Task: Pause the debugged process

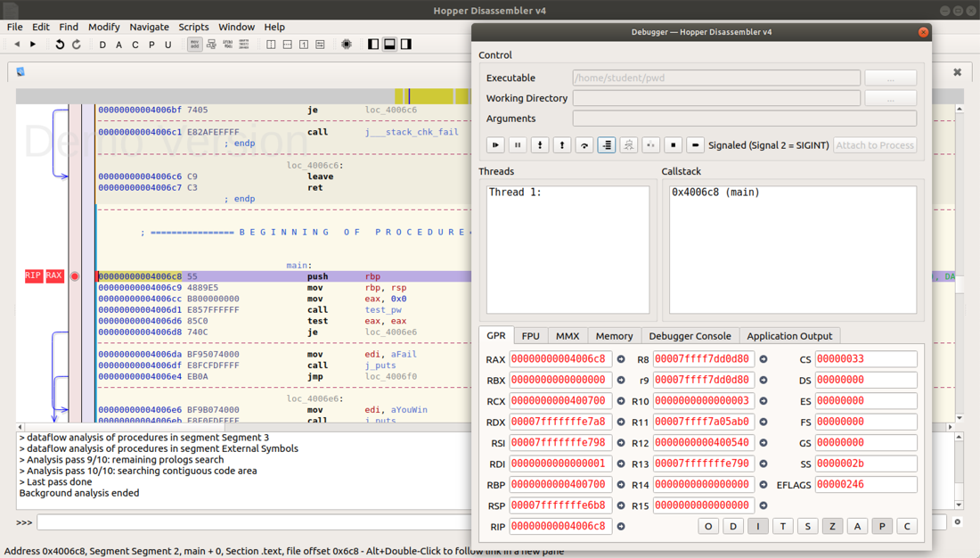Action: [518, 145]
